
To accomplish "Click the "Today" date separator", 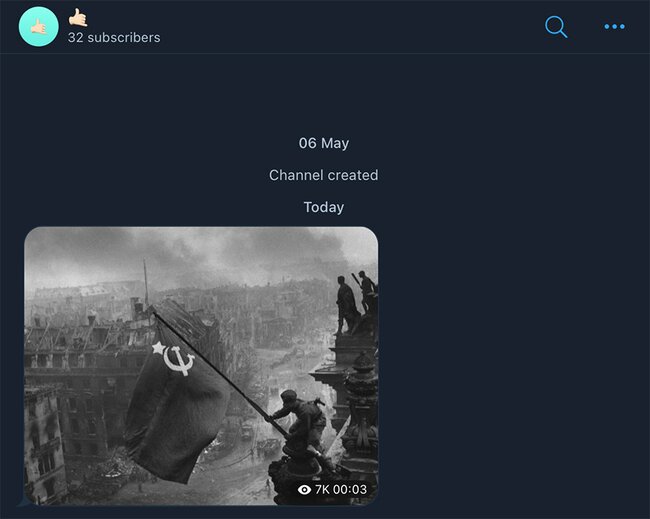I will point(324,207).
